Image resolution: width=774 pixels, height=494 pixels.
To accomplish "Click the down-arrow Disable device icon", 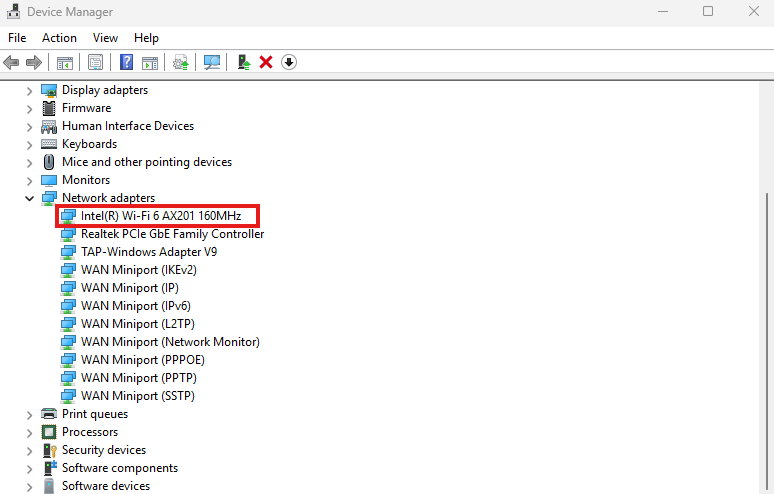I will [289, 62].
